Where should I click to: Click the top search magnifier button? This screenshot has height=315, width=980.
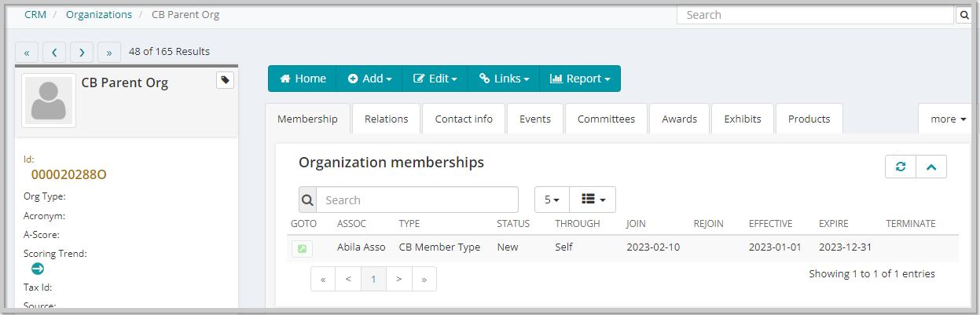pos(963,15)
